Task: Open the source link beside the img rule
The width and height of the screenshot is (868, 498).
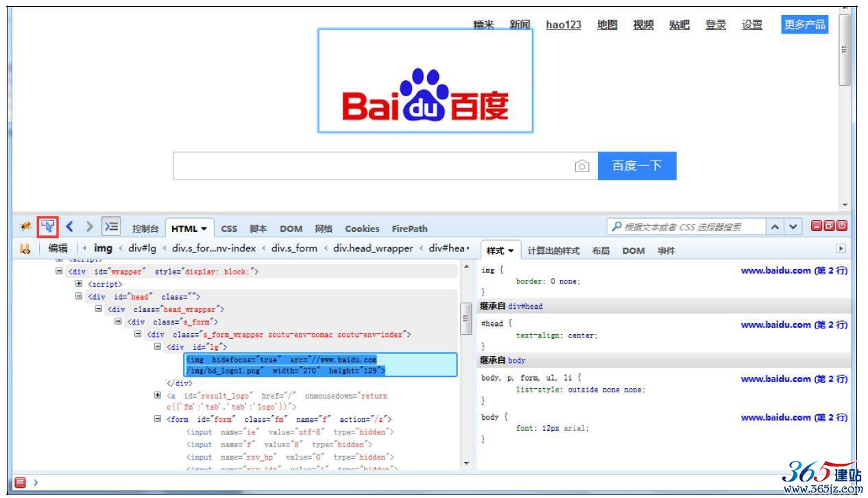Action: click(794, 271)
